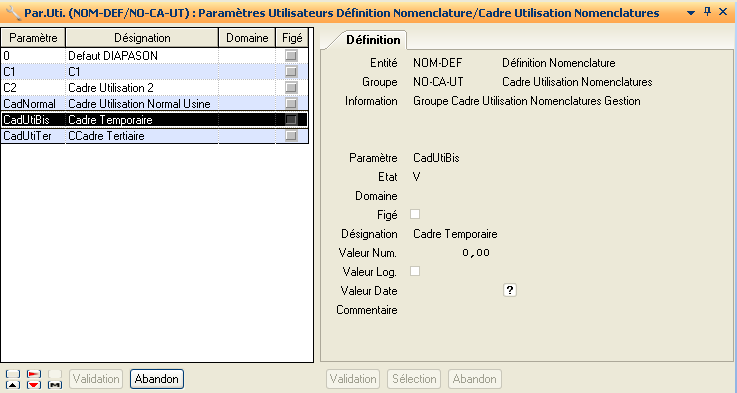
Task: Enable the Valeur Log. checkbox
Action: click(x=415, y=271)
